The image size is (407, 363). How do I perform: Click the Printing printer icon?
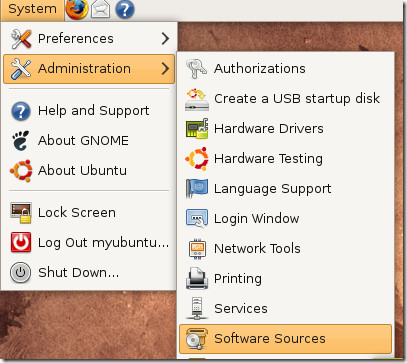click(197, 279)
